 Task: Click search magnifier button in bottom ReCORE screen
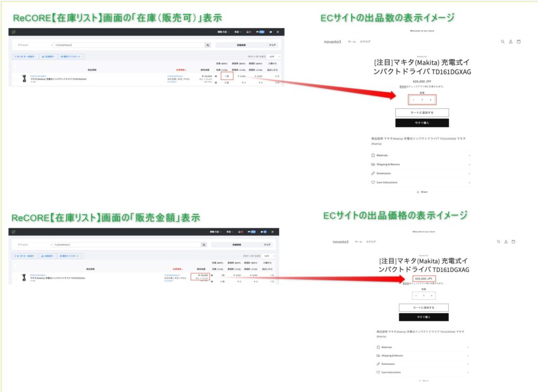tap(204, 245)
